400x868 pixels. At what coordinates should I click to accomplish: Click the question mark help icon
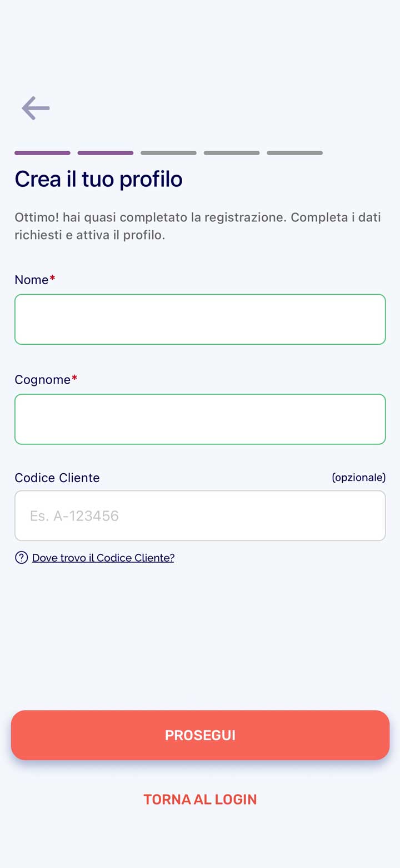click(22, 557)
